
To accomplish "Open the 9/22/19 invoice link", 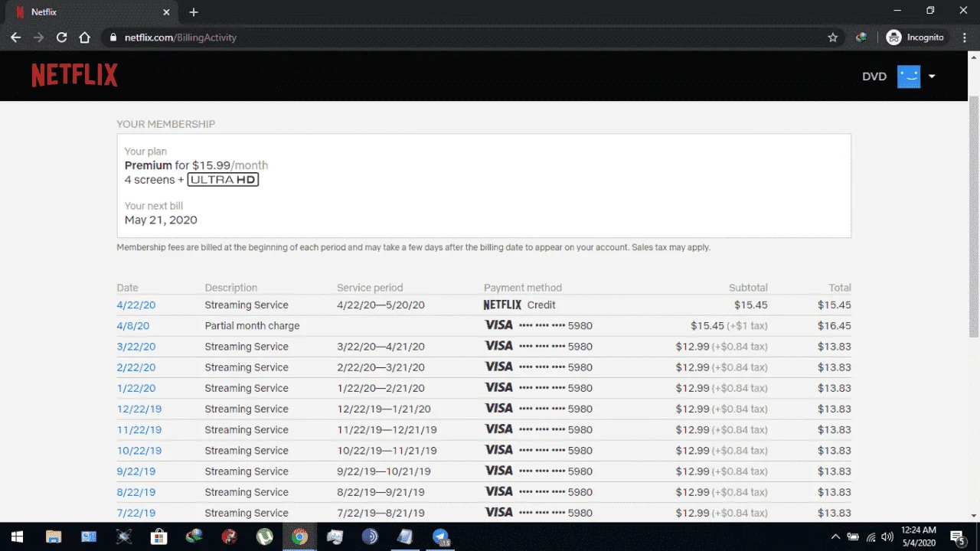I will 136,471.
